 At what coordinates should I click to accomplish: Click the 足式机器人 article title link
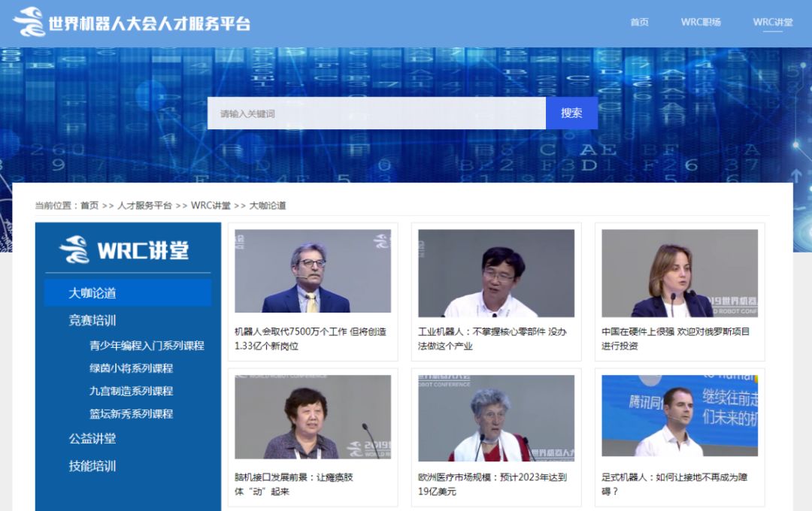pos(674,484)
